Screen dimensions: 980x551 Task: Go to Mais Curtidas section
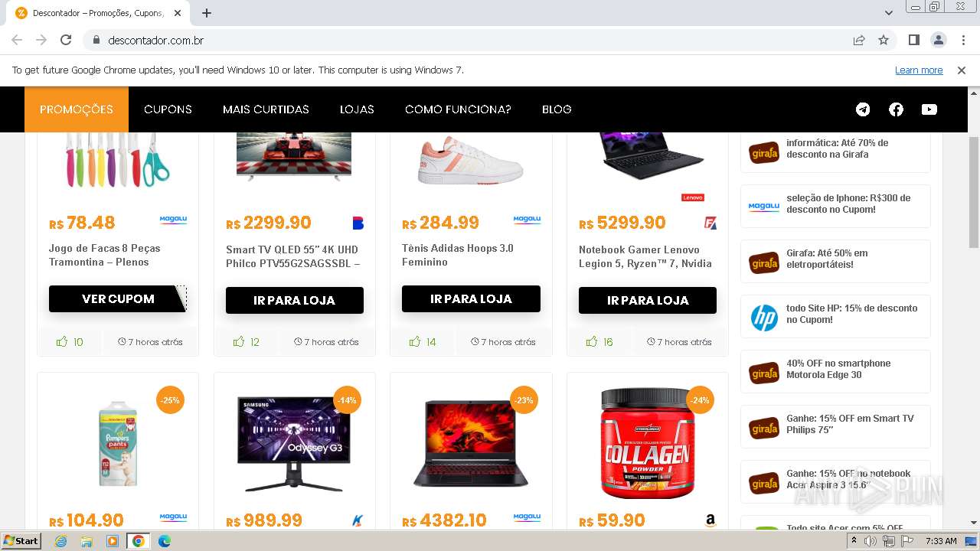click(x=266, y=109)
